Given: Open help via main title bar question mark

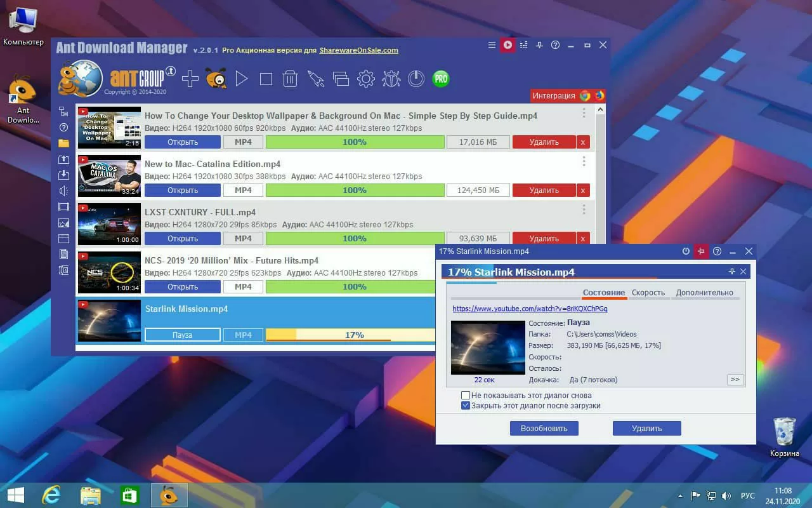Looking at the screenshot, I should click(555, 45).
